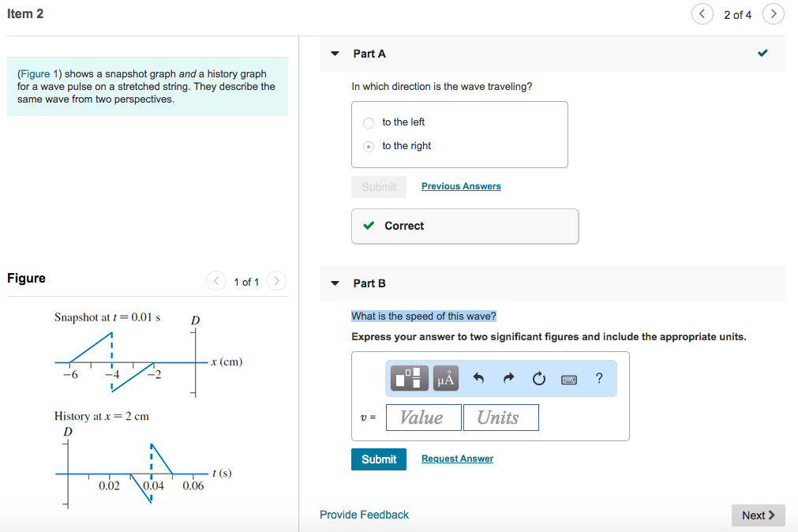798x532 pixels.
Task: Redo the answer edit
Action: tap(508, 378)
